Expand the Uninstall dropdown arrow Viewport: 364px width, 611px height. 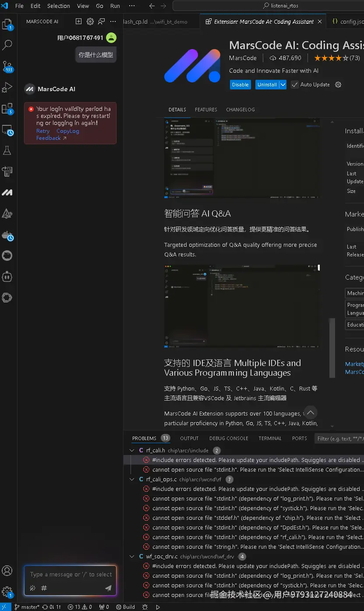[283, 84]
